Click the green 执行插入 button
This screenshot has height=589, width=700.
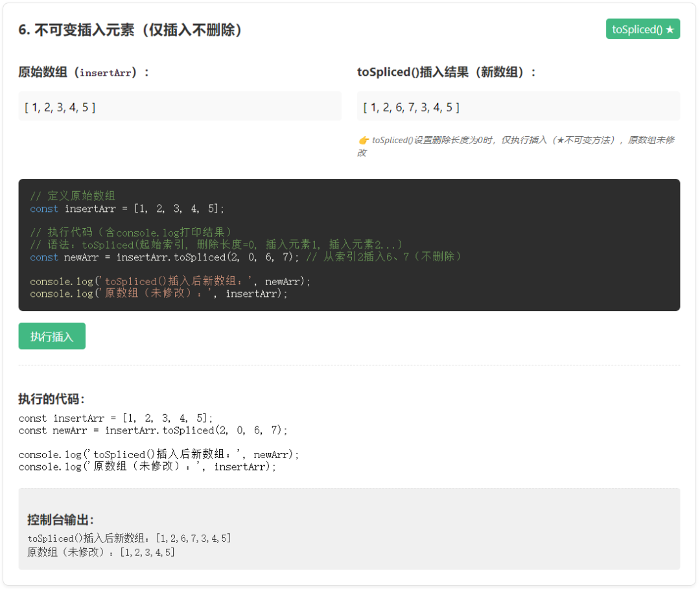pyautogui.click(x=52, y=336)
